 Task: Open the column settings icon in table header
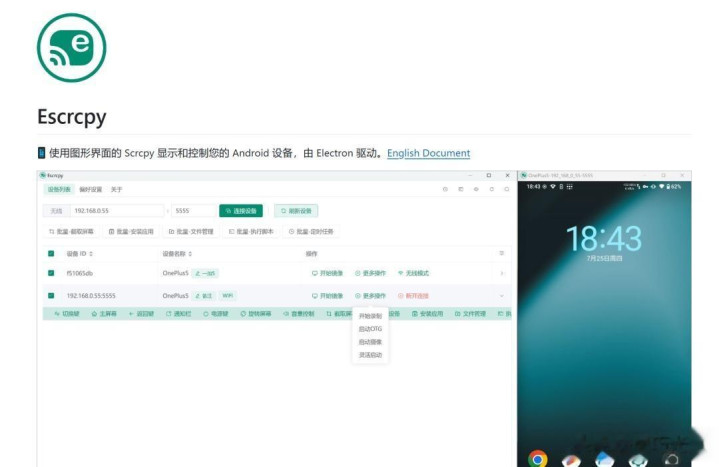pyautogui.click(x=502, y=253)
